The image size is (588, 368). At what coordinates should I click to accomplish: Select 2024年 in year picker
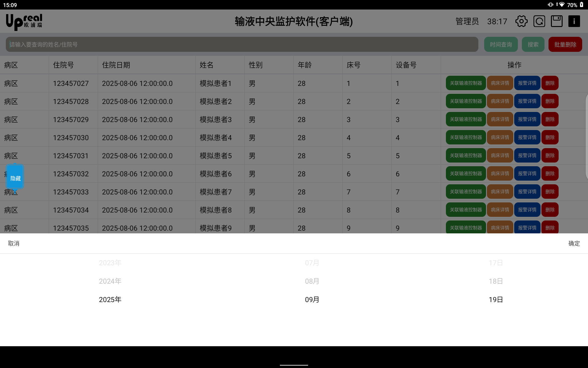point(110,281)
